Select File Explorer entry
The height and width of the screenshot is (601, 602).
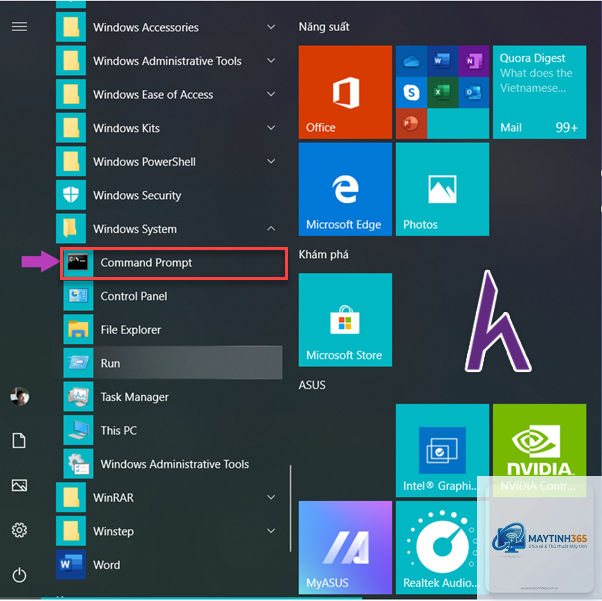(173, 329)
